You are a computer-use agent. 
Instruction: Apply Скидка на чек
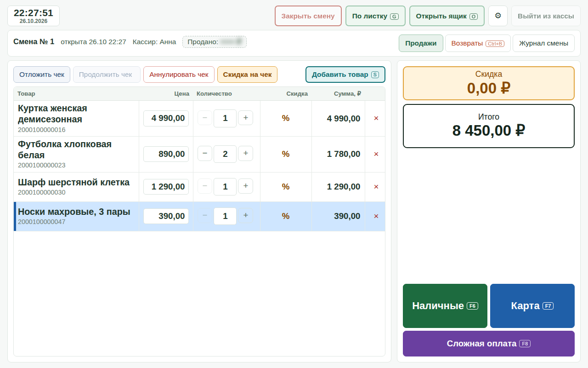coord(247,75)
